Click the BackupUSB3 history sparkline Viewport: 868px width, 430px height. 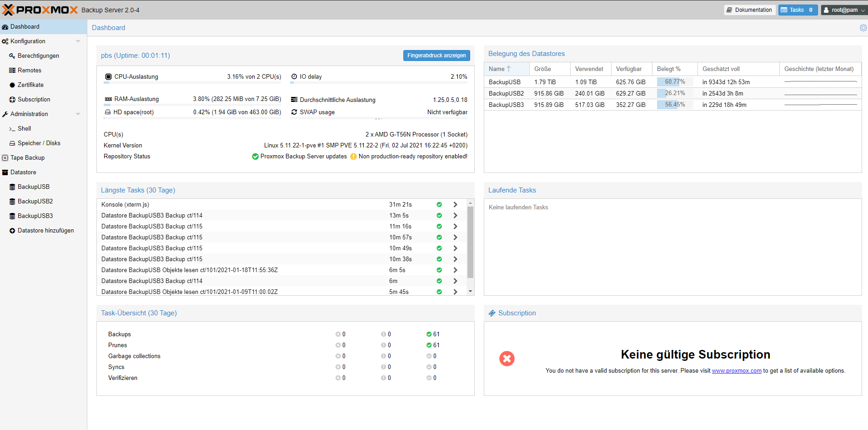820,105
